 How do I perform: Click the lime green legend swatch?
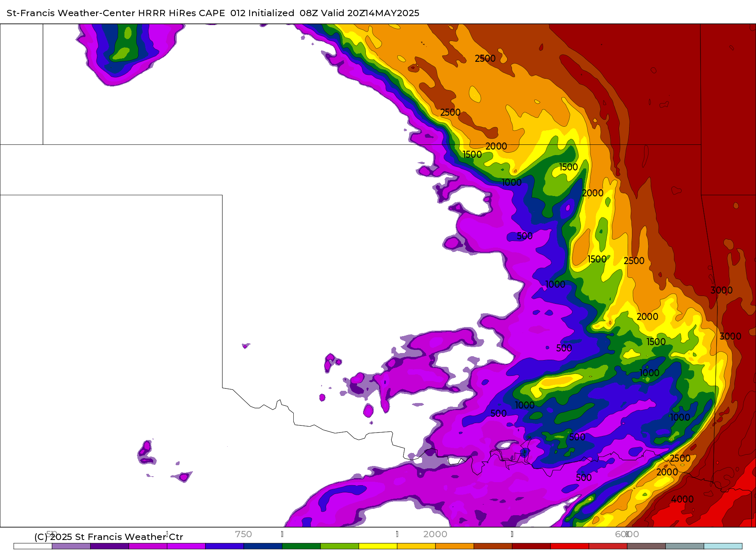click(340, 546)
